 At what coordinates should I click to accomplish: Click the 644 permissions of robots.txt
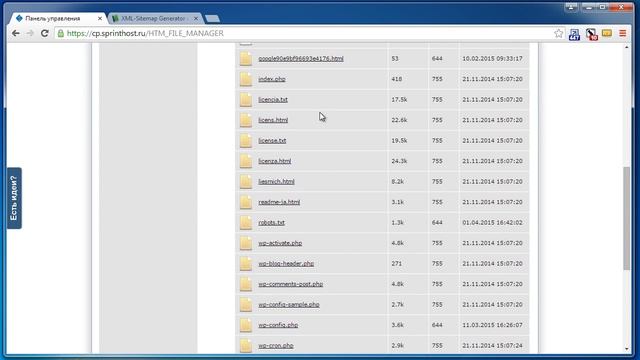[x=437, y=222]
